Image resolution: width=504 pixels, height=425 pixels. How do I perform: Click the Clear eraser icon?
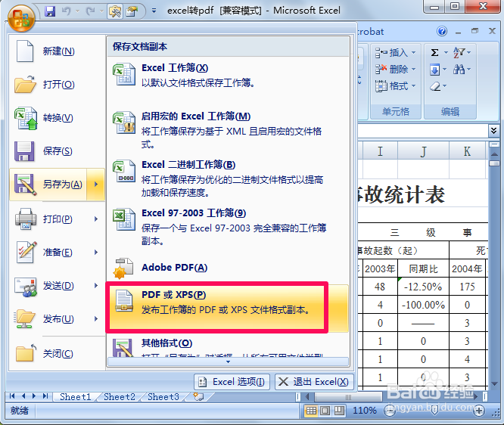coord(435,86)
